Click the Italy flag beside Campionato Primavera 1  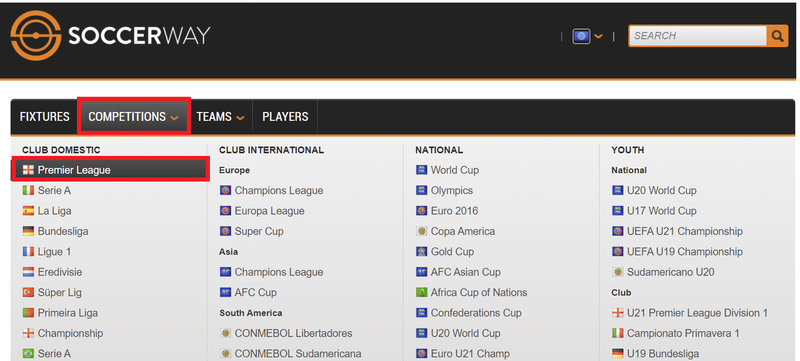[x=617, y=333]
